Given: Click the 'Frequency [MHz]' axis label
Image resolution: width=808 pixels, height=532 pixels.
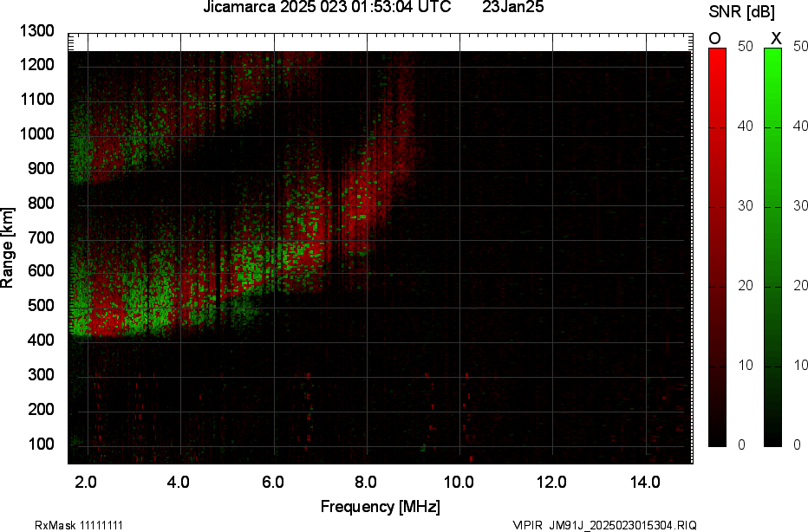Looking at the screenshot, I should pyautogui.click(x=381, y=506).
